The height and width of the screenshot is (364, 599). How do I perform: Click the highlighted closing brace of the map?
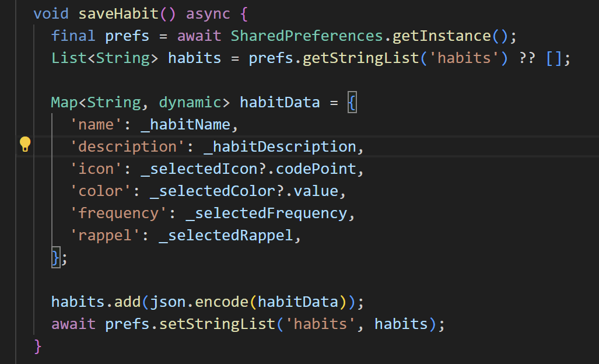[x=56, y=257]
